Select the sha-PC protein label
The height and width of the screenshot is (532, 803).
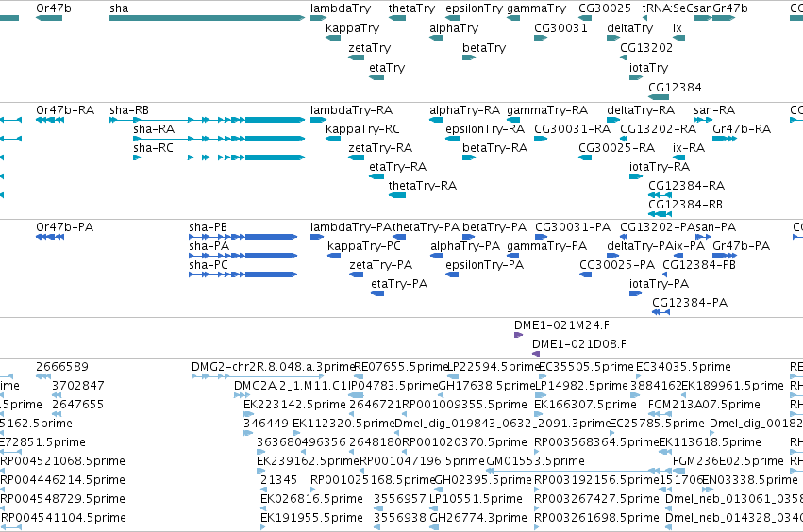coord(208,265)
